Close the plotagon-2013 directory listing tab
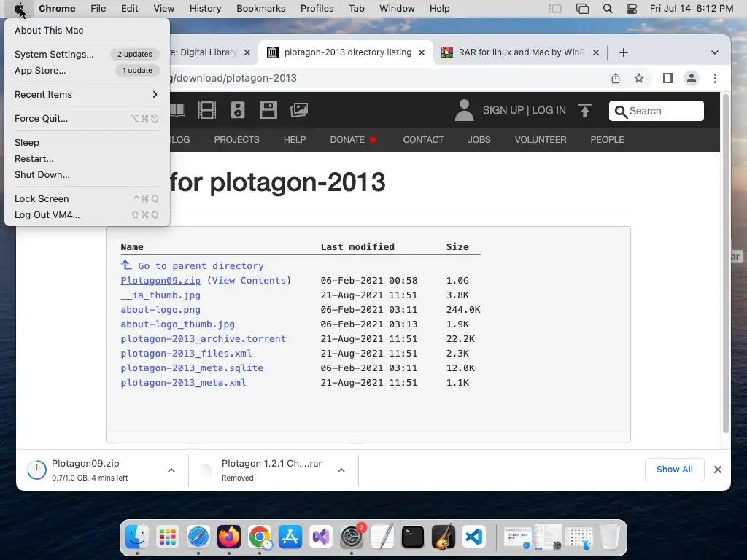This screenshot has width=747, height=560. click(422, 52)
